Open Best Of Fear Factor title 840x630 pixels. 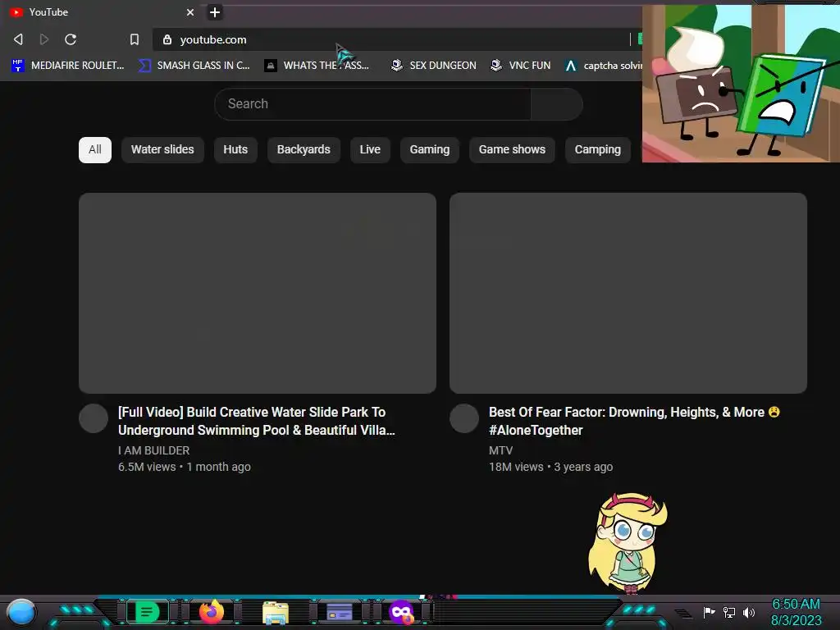[x=634, y=421]
